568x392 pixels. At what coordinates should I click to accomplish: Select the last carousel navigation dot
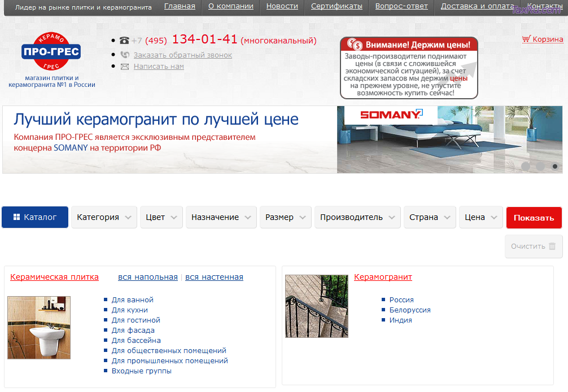554,166
